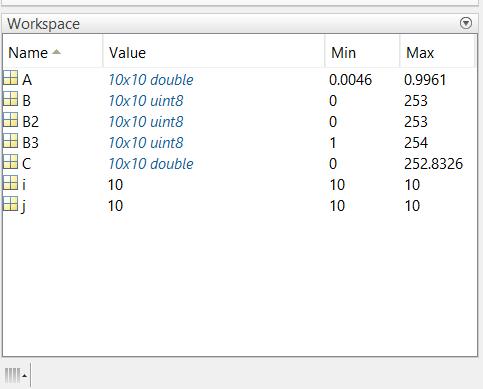Screen dimensions: 483x389
Task: Click the max value 252.8326 of C
Action: click(433, 164)
